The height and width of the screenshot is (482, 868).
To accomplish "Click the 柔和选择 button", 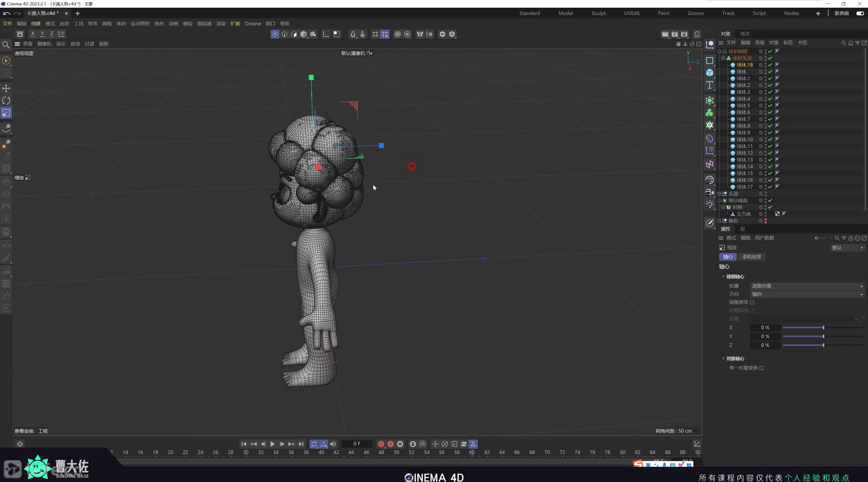I will [751, 257].
